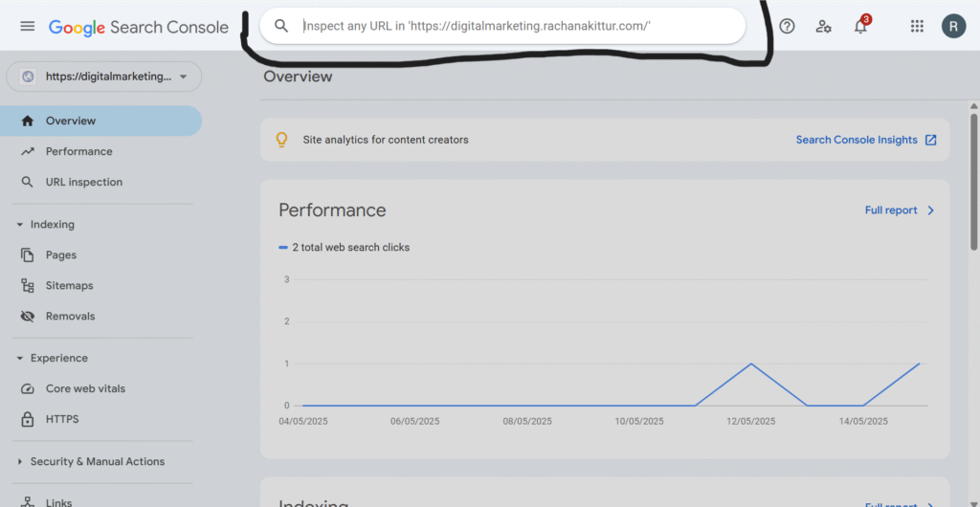
Task: Click the property globe icon
Action: (27, 77)
